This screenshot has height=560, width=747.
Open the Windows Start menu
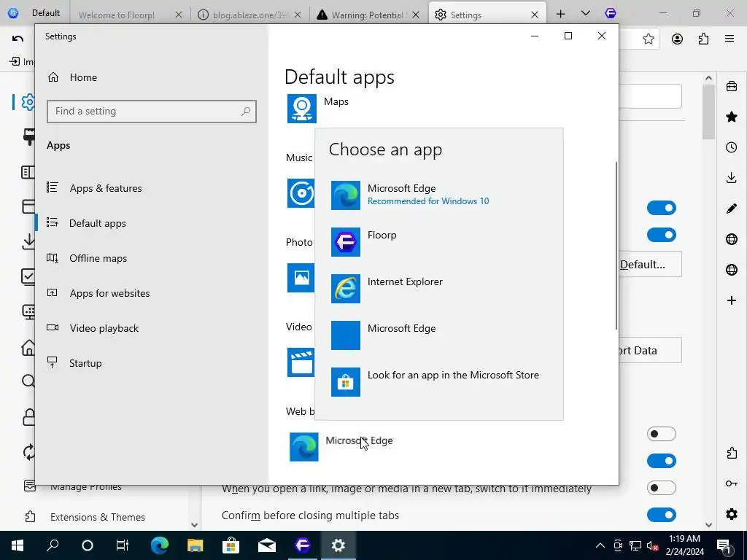18,545
